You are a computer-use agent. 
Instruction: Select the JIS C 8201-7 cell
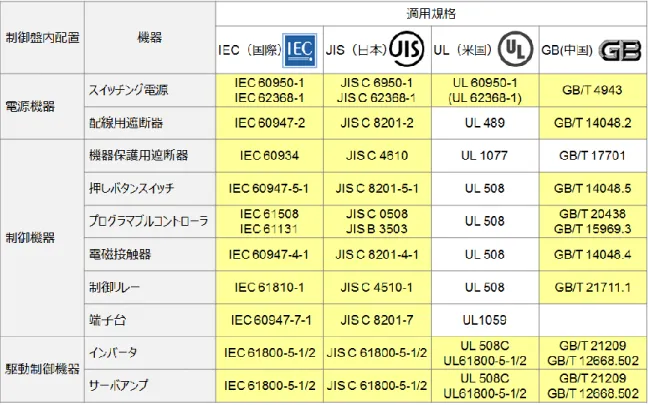click(x=377, y=320)
